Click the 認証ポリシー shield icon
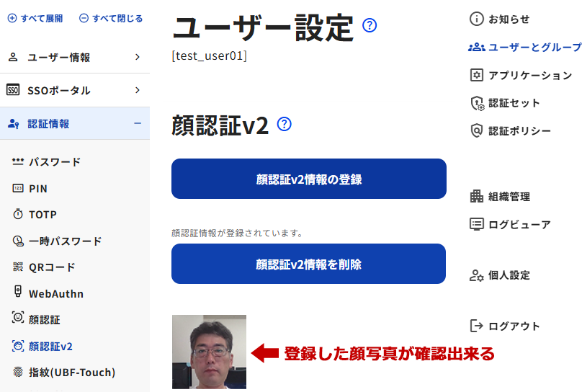The height and width of the screenshot is (392, 582). [x=476, y=130]
